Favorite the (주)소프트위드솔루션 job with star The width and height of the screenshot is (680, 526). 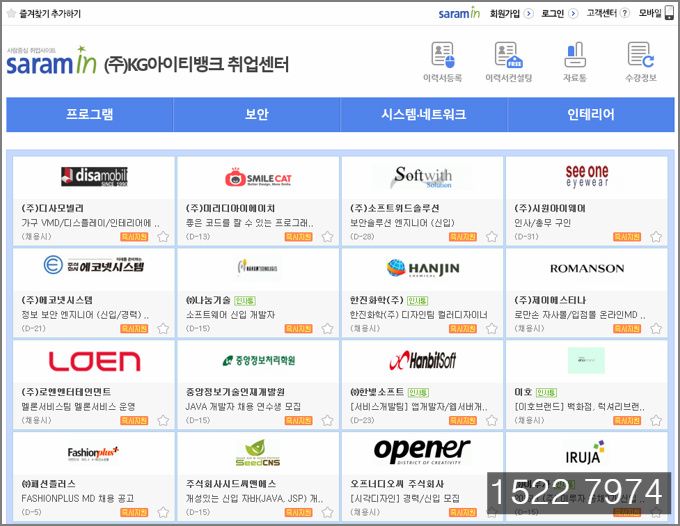coord(491,237)
